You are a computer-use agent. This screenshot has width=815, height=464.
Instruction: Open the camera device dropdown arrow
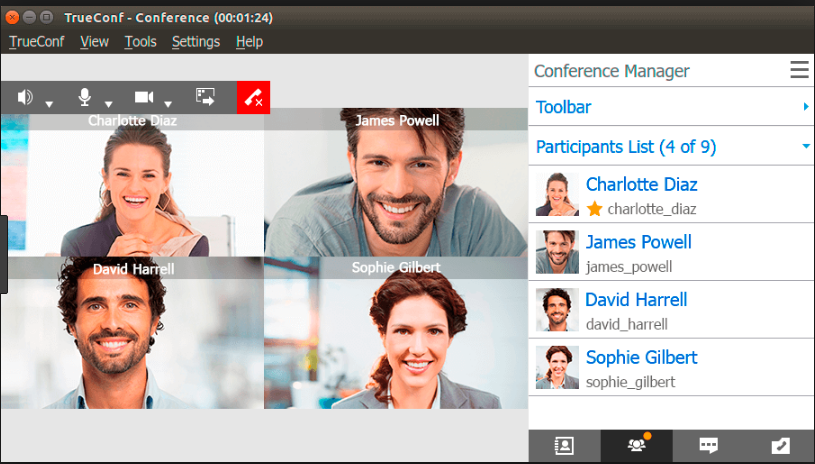click(169, 103)
